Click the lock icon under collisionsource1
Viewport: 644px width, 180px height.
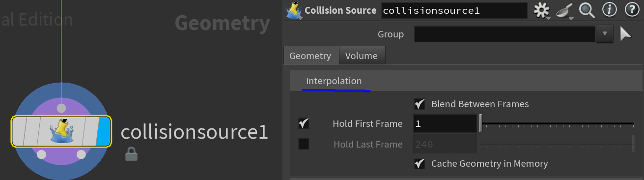[131, 154]
